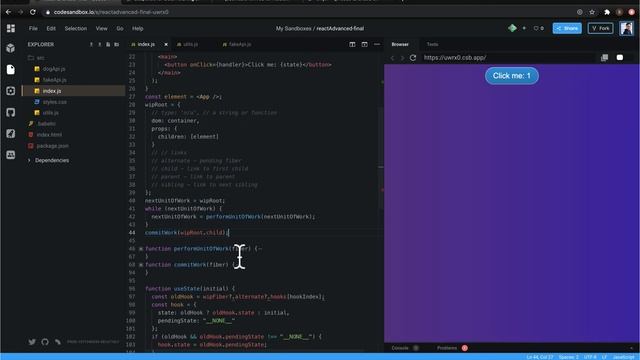Go back in Chrome

point(8,12)
